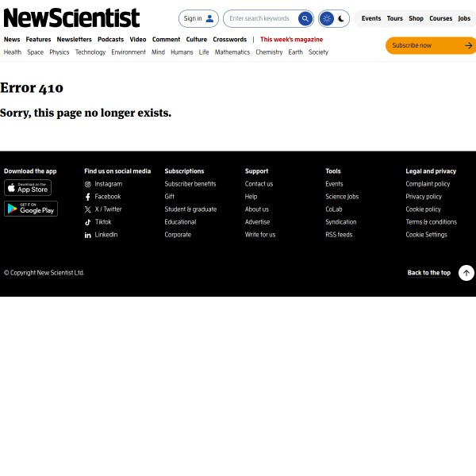Go to the Courses link in header
The height and width of the screenshot is (476, 476).
440,18
